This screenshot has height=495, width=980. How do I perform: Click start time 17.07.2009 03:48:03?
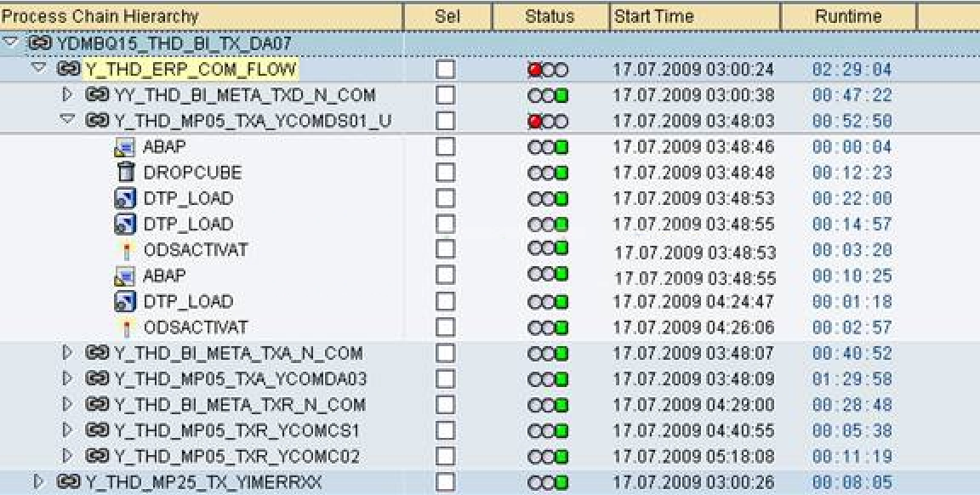point(693,121)
